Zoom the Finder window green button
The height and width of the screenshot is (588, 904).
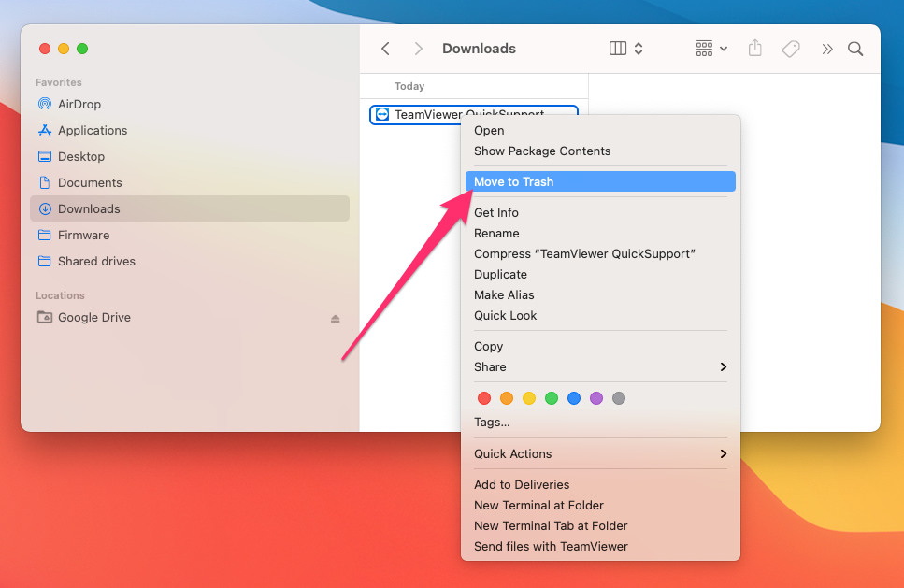pyautogui.click(x=82, y=49)
